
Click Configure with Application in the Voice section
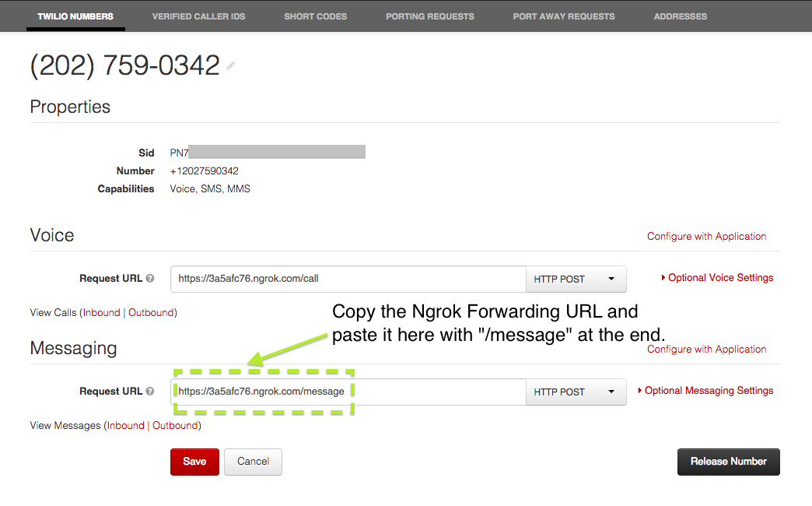point(706,237)
